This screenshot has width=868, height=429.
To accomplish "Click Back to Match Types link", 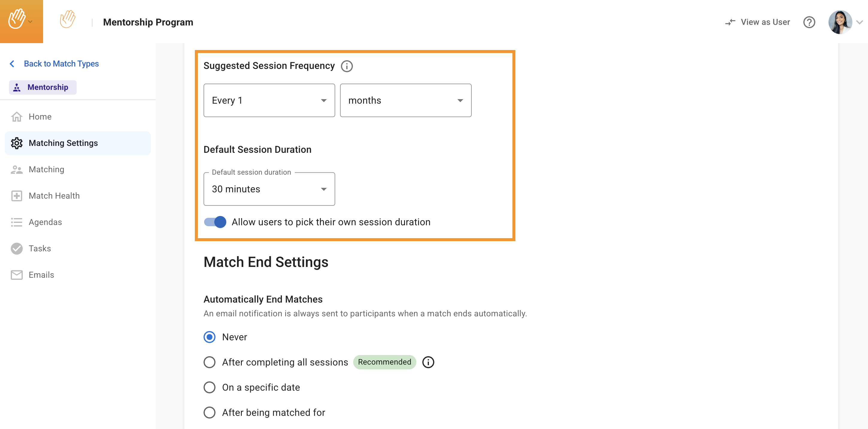I will 61,64.
